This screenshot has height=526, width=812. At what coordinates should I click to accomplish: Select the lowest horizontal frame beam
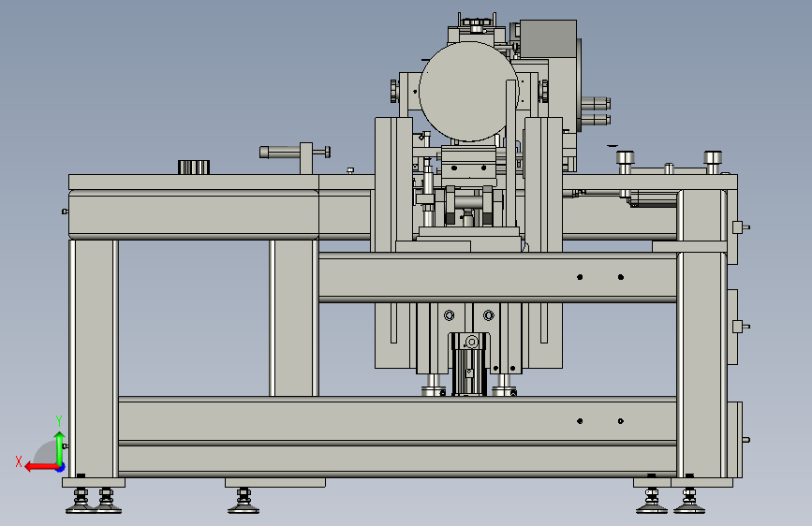click(x=397, y=460)
